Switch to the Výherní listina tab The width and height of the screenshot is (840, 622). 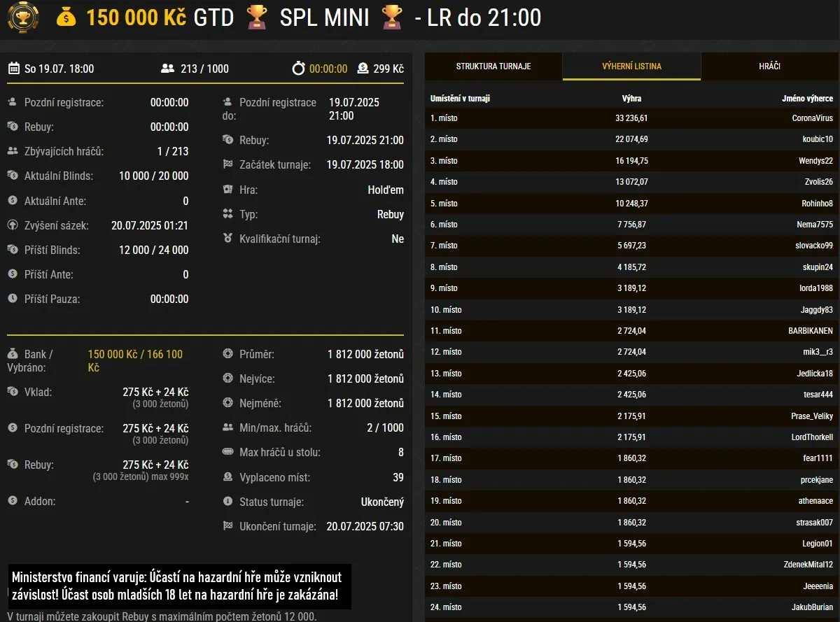coord(631,66)
